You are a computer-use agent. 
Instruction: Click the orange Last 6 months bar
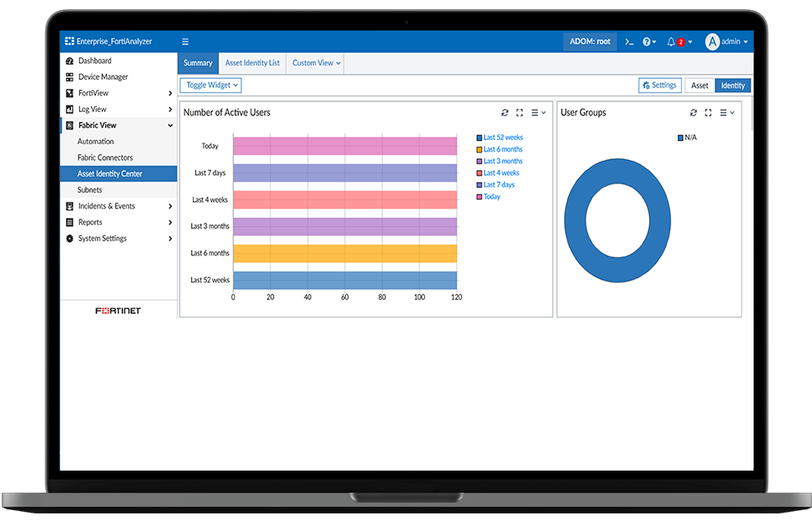point(345,253)
